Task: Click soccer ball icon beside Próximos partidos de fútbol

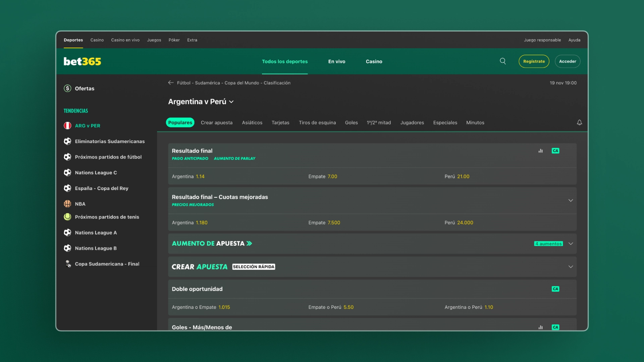Action: point(67,157)
